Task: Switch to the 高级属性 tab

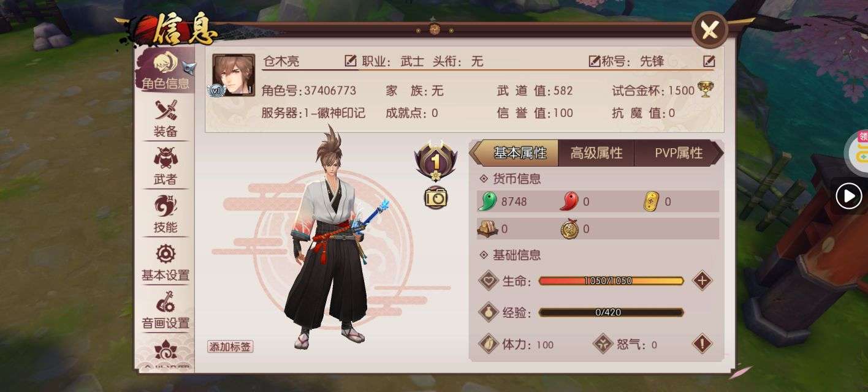Action: (x=596, y=153)
